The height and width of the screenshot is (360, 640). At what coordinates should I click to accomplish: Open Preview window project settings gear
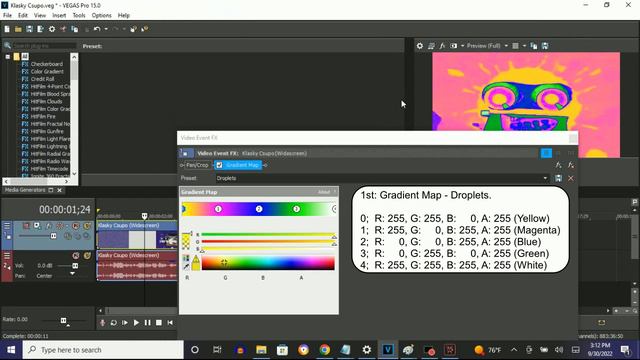coord(420,46)
